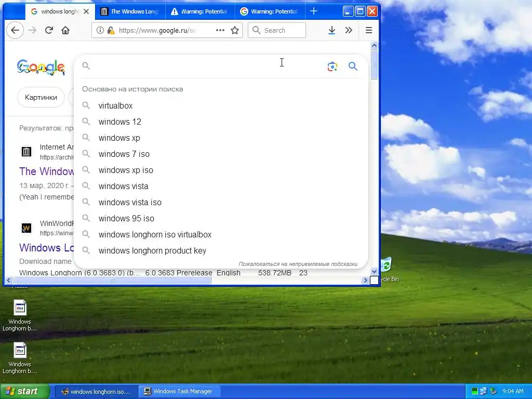Click the page scrollbar up arrow
Viewport: 532px width, 399px height.
click(x=374, y=46)
